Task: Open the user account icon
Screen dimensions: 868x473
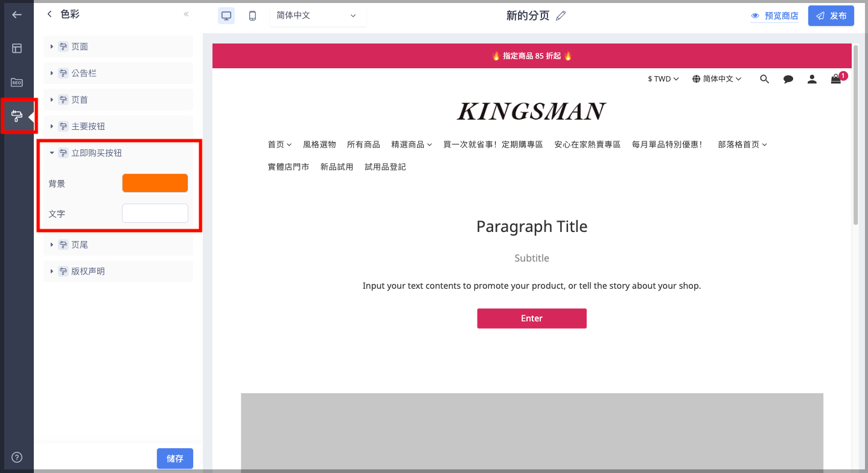Action: click(812, 79)
